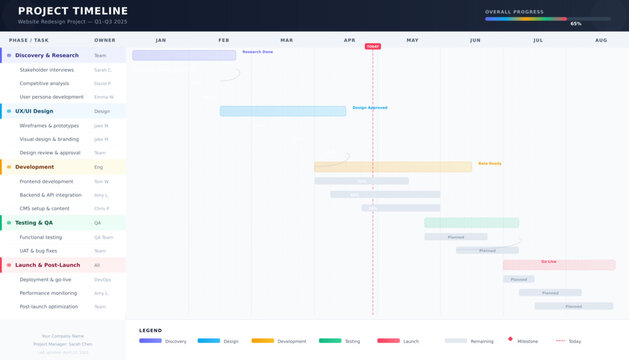Click the grey Remaining legend swatch
The height and width of the screenshot is (360, 629).
pos(456,341)
